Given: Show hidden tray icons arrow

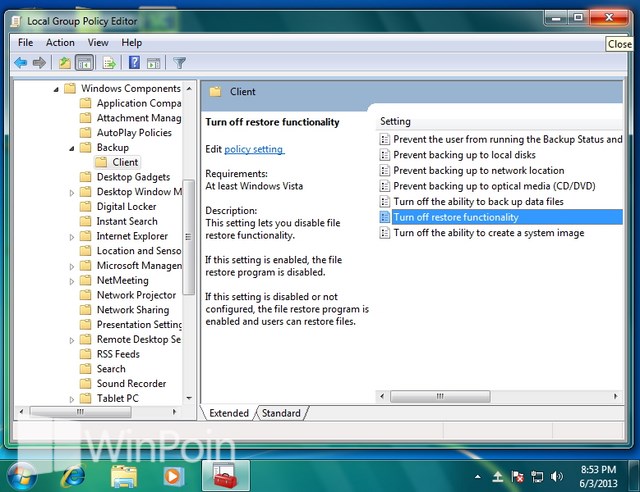Looking at the screenshot, I should point(478,476).
